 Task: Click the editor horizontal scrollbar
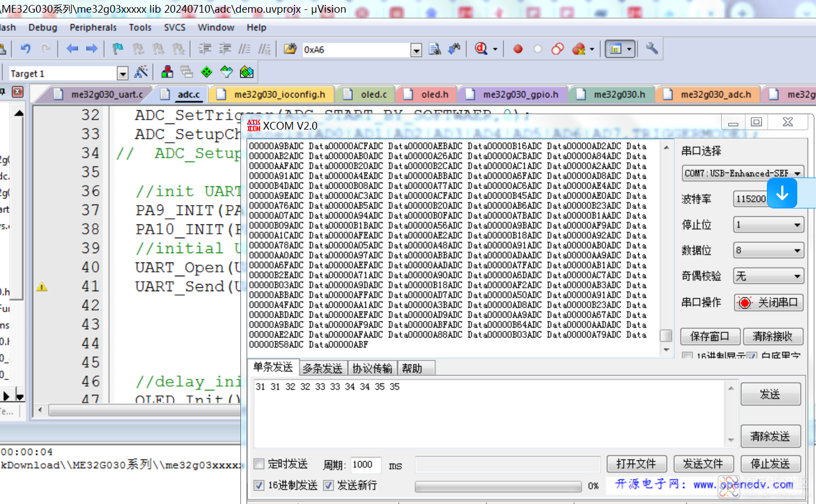point(144,410)
